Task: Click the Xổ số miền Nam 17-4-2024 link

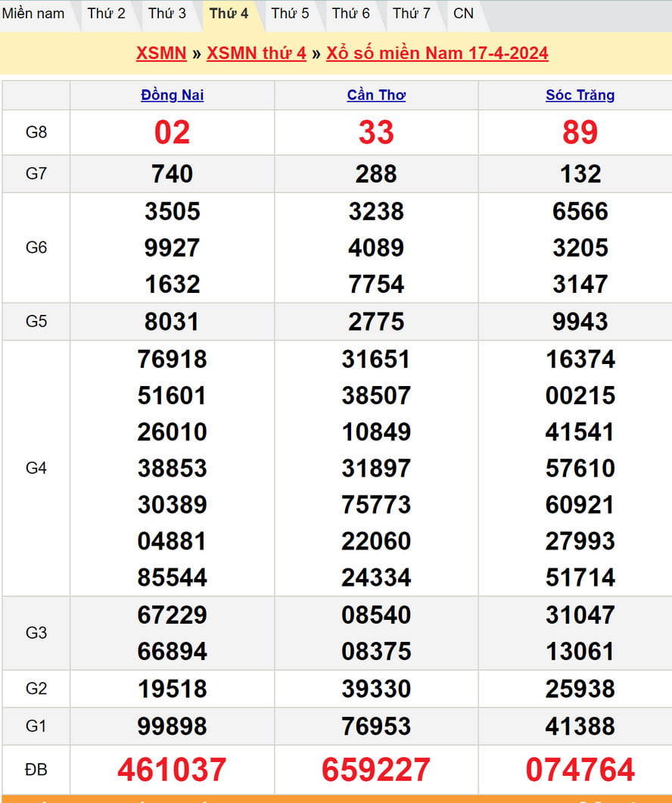Action: pos(437,53)
